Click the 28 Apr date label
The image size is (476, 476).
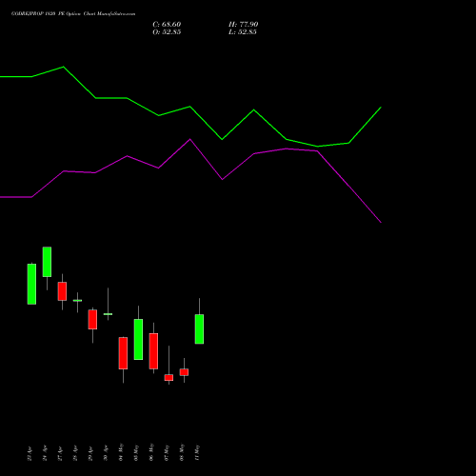(x=75, y=454)
